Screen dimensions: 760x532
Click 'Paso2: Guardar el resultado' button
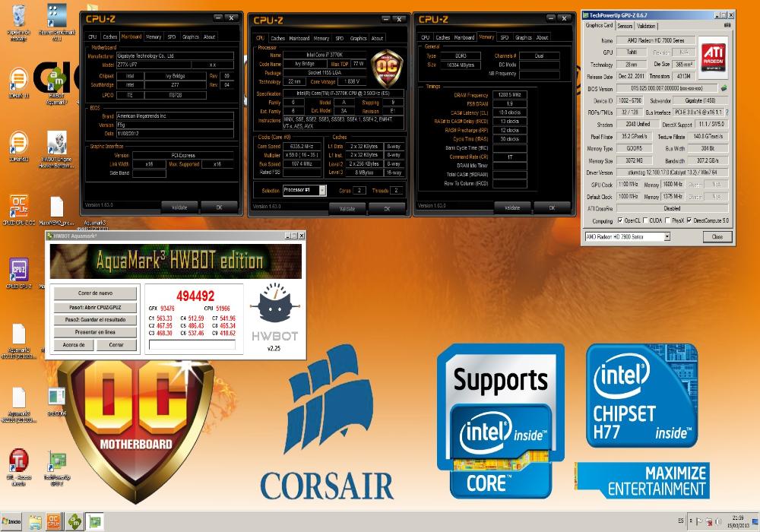(95, 320)
